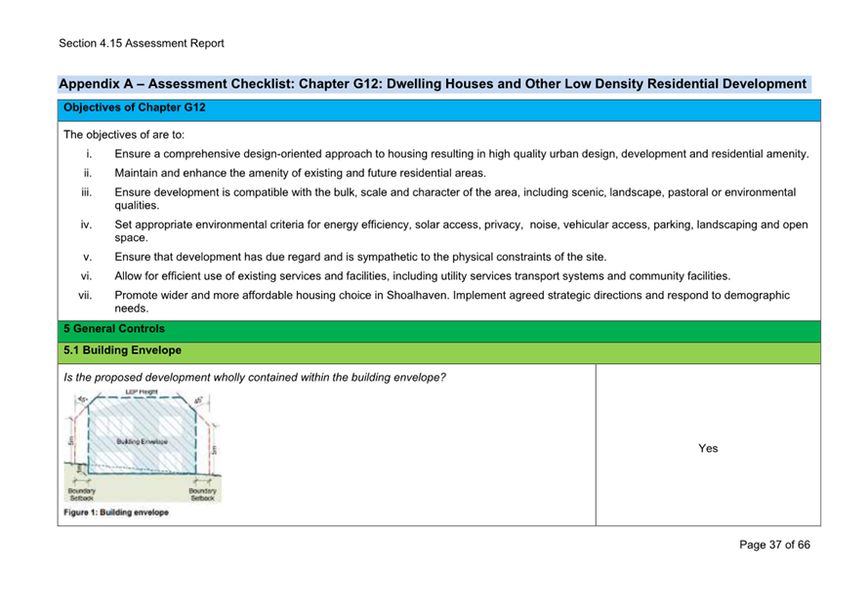Click objective i about comprehensive design-oriented approach

coord(461,154)
